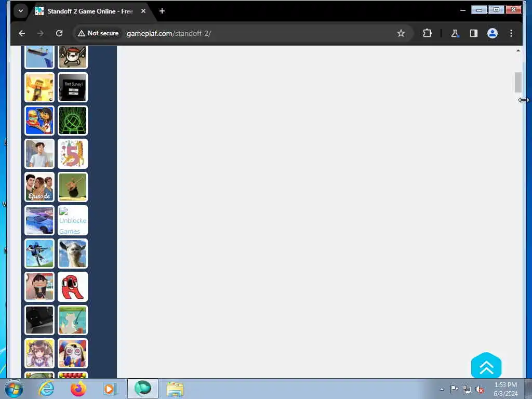Toggle the browser side panel
This screenshot has width=532, height=399.
point(474,33)
